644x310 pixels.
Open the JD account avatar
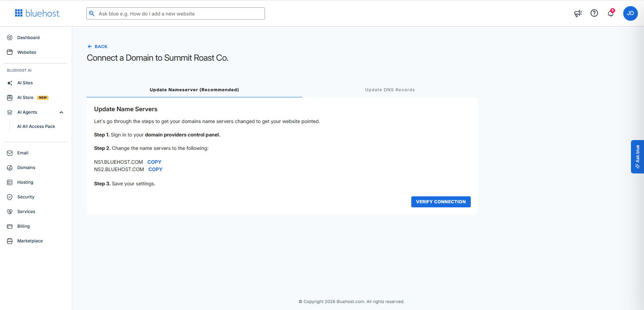[x=630, y=13]
